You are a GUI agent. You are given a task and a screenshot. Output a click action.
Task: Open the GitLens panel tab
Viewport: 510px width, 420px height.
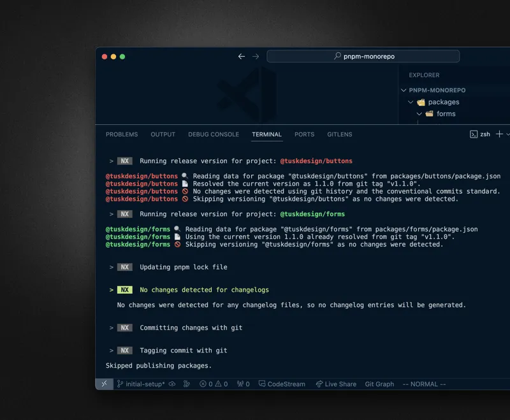(339, 134)
